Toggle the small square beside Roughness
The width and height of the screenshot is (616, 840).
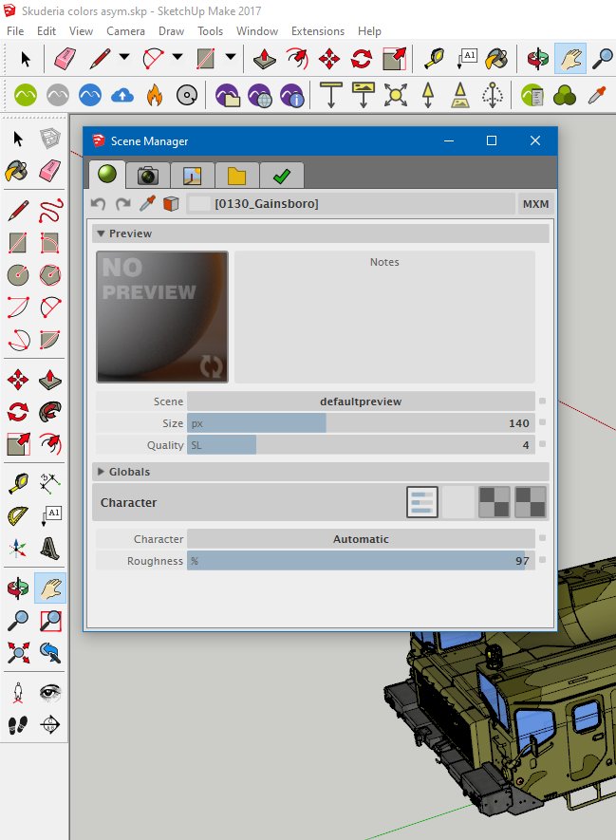[x=543, y=561]
